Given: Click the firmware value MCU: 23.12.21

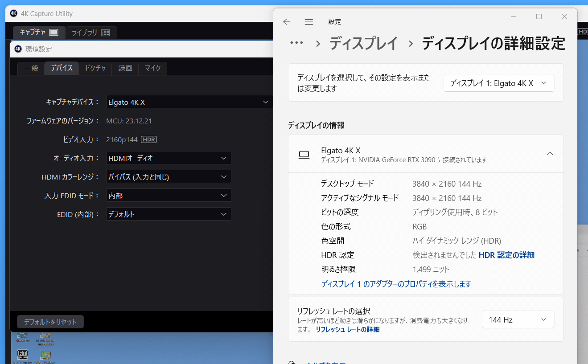Looking at the screenshot, I should coord(129,121).
